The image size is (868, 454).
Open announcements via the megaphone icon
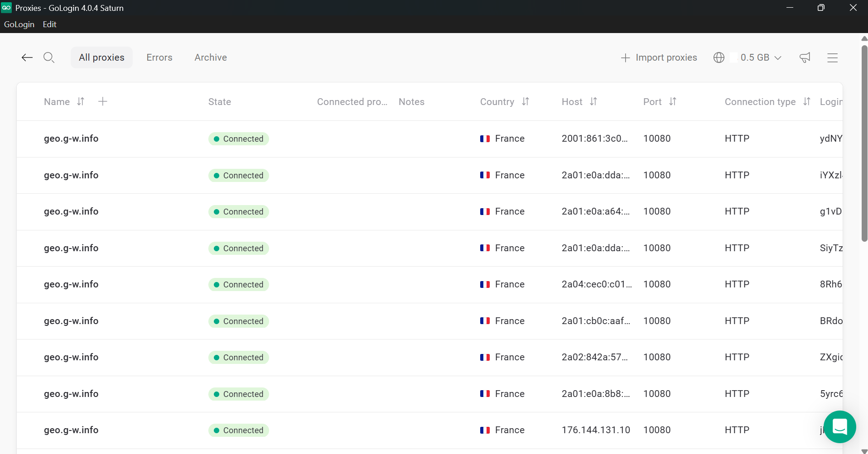pos(805,57)
